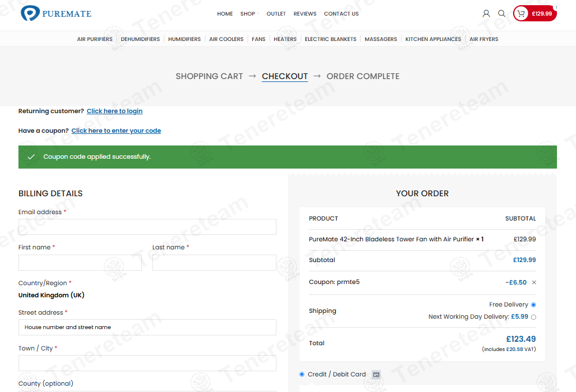The width and height of the screenshot is (576, 392).
Task: Go to the Outlet page
Action: [276, 14]
